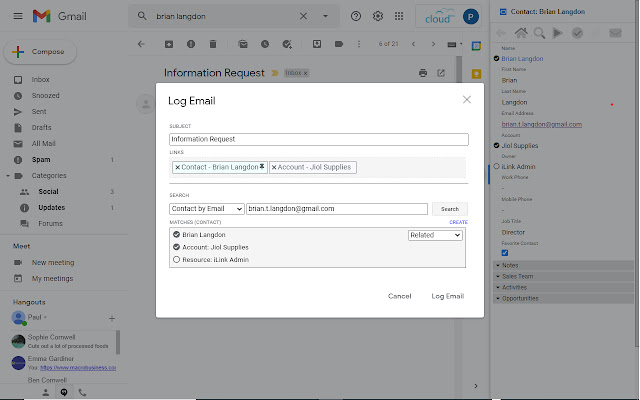Open the Contact by Email dropdown
Screen dimensions: 640x400
tap(207, 209)
